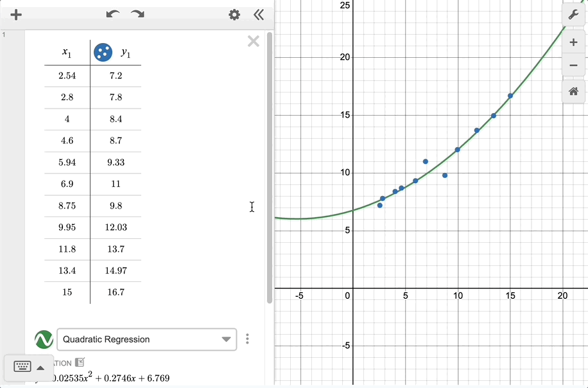Screen dimensions: 588x388
Task: Click the expression list vertical scrollbar
Action: [270, 167]
